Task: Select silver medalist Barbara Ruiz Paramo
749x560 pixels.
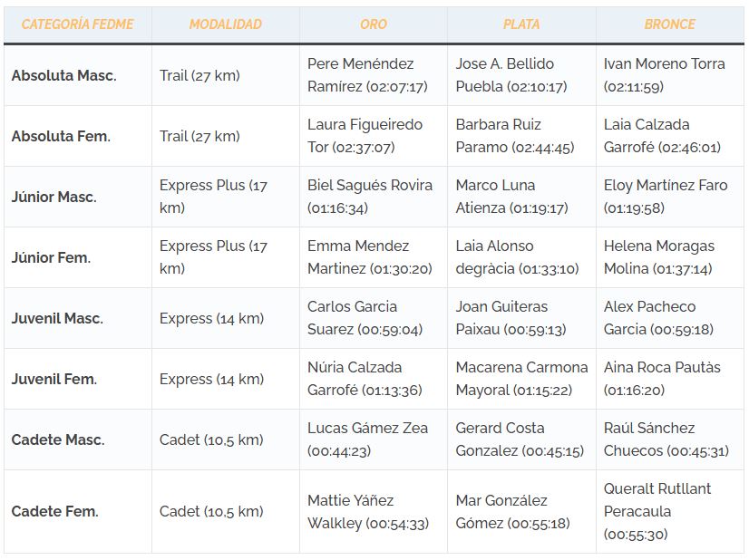Action: (513, 136)
